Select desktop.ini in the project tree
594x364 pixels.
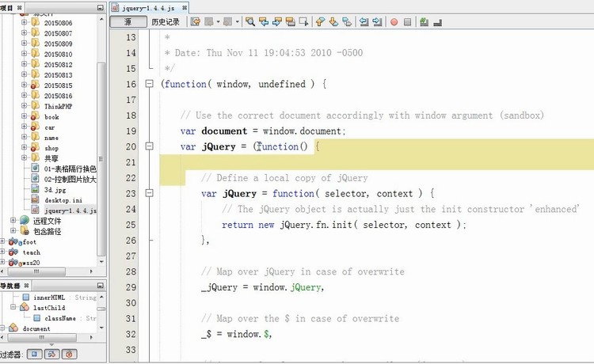pyautogui.click(x=64, y=200)
